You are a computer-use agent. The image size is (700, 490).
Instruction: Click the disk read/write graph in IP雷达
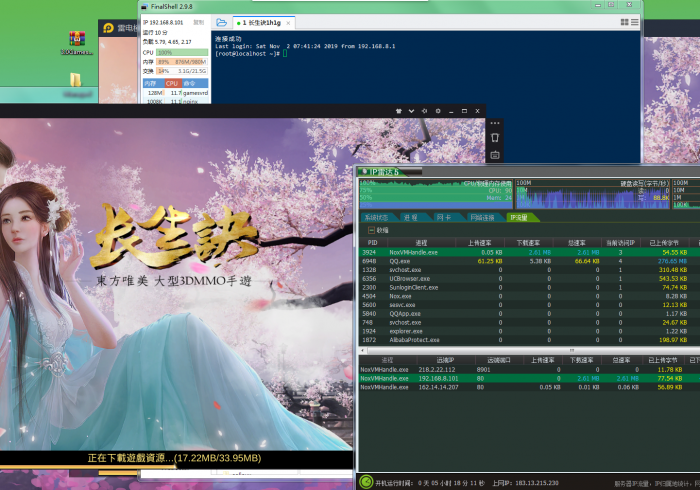tap(593, 194)
